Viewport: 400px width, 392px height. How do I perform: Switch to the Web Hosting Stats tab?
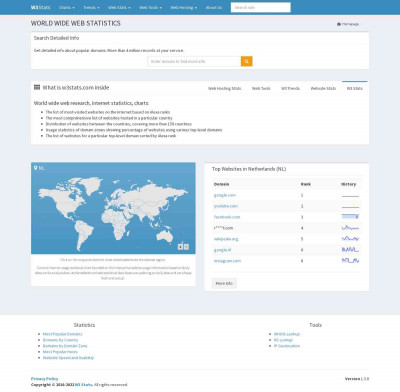[x=224, y=88]
